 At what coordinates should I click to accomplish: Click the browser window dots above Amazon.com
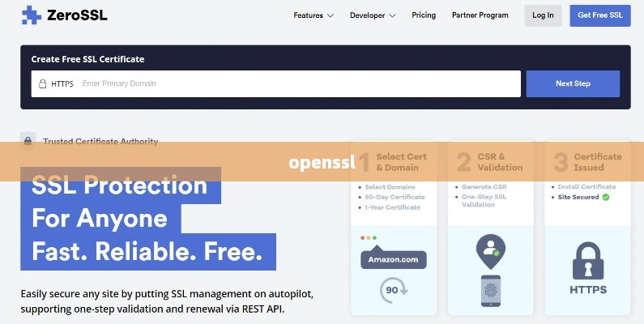tap(369, 238)
